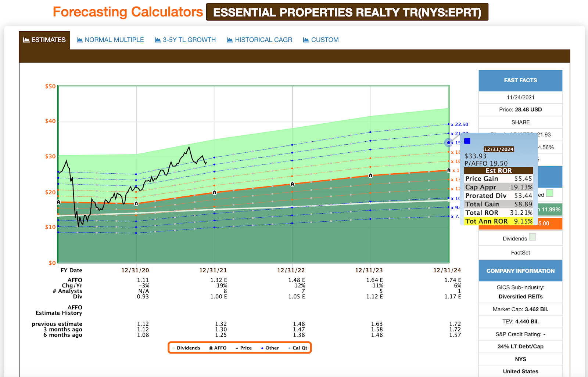Toggle the Cal Qt series in the chart legend
Image resolution: width=588 pixels, height=377 pixels.
point(298,348)
